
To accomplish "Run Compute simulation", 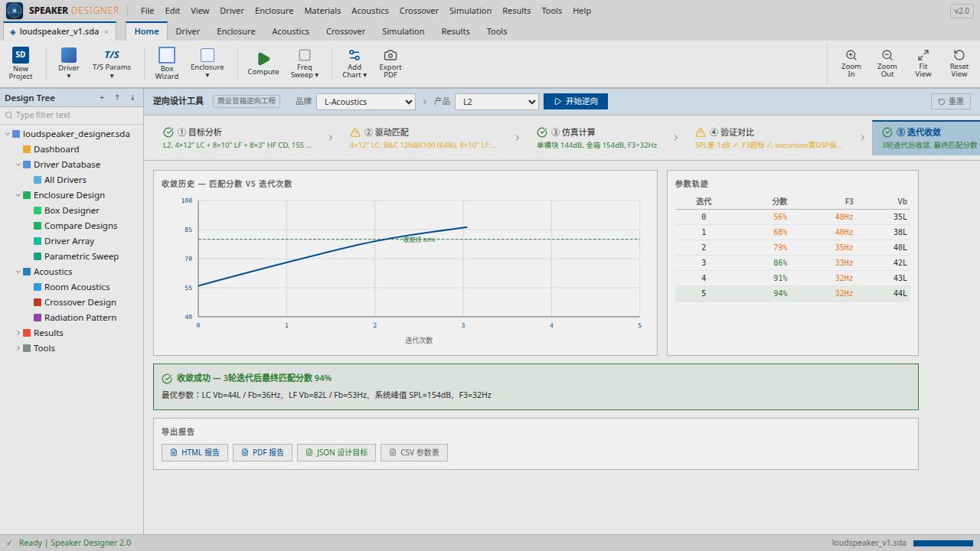I will coord(263,63).
